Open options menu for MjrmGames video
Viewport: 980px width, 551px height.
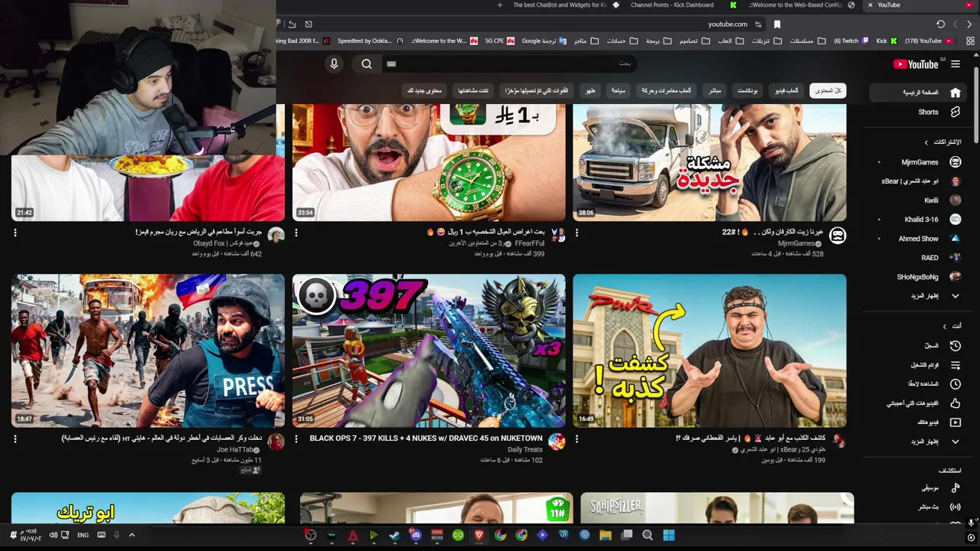[577, 233]
